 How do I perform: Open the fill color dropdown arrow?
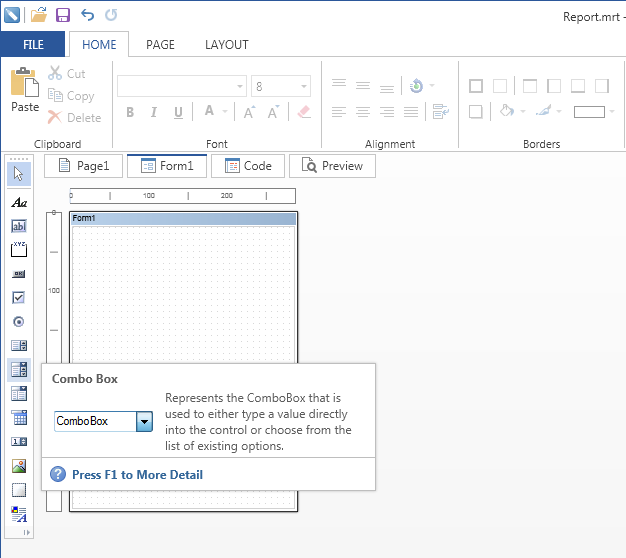523,112
